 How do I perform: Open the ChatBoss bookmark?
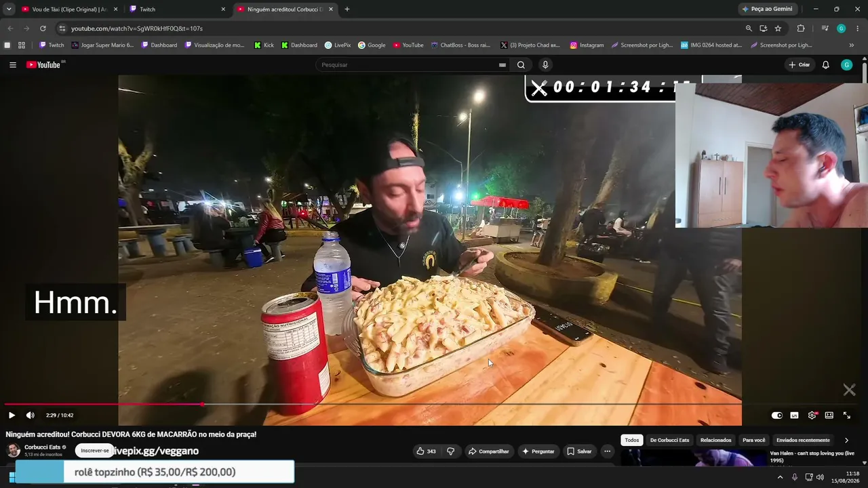pos(460,45)
